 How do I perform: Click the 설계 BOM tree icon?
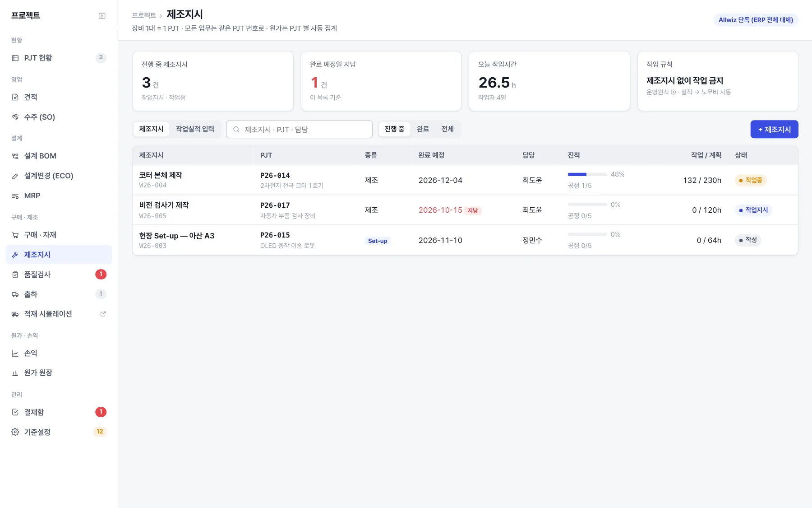(15, 156)
